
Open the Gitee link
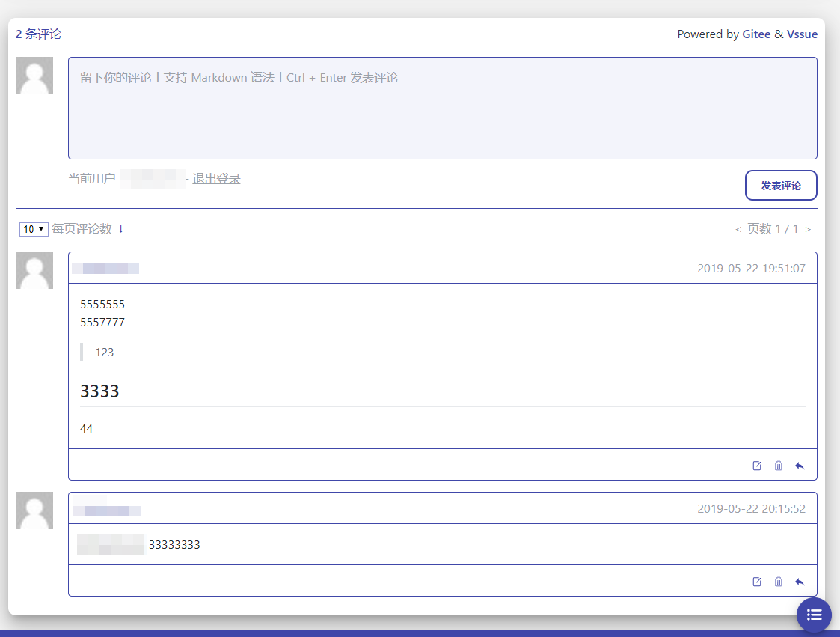tap(756, 34)
